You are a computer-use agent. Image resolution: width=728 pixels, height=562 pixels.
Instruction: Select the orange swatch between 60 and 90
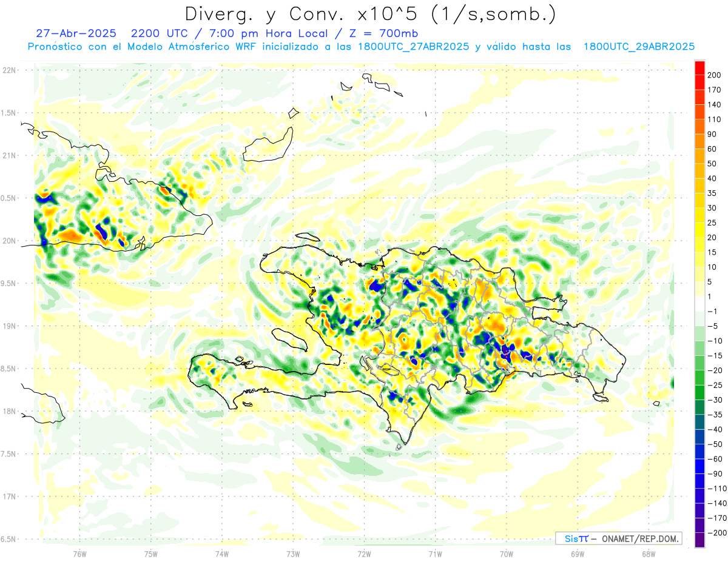pos(699,142)
